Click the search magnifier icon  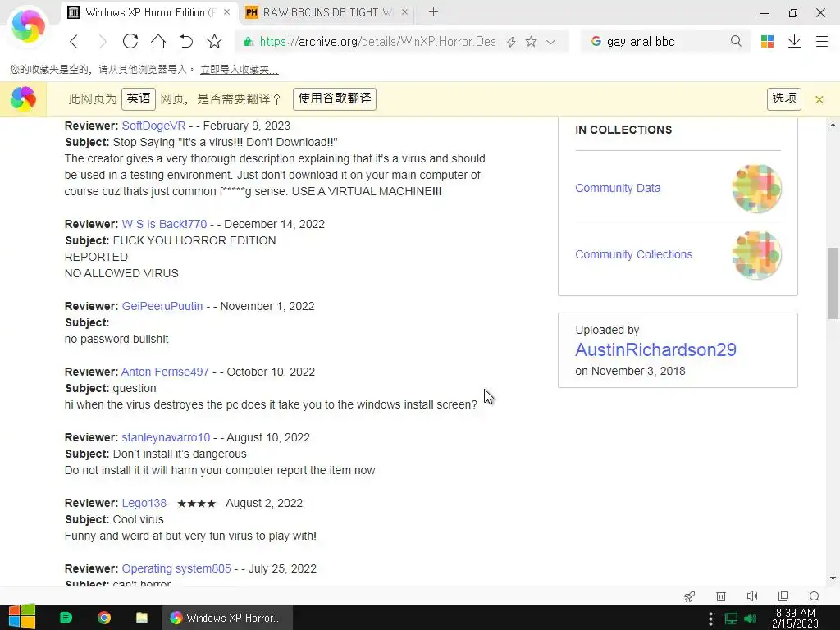click(x=736, y=41)
